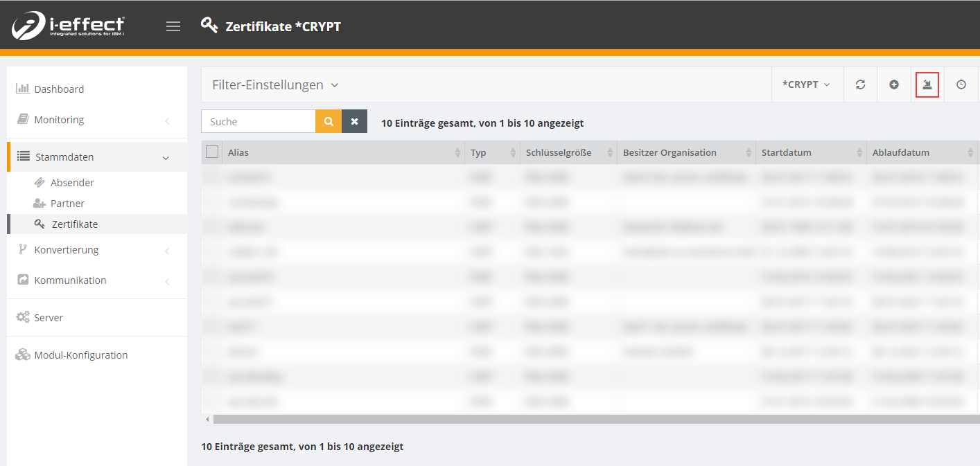Toggle the select-all checkbox in table header
The image size is (980, 466).
pos(212,152)
